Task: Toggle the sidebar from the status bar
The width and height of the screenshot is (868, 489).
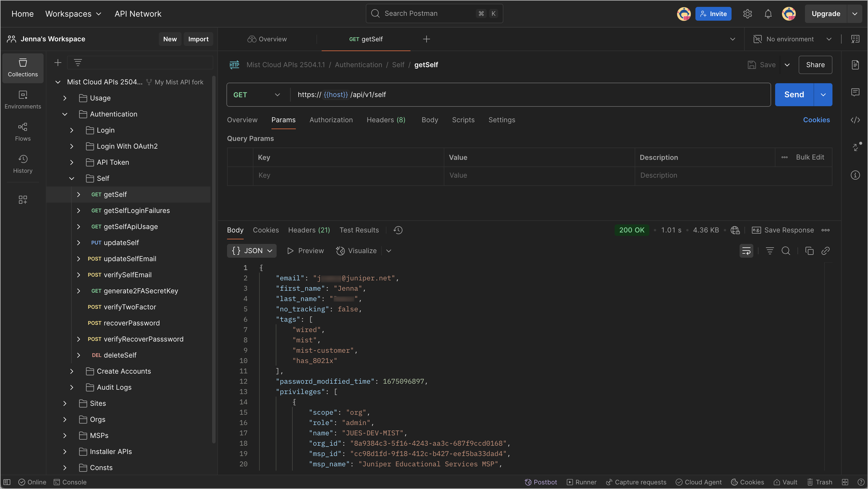Action: pyautogui.click(x=7, y=482)
